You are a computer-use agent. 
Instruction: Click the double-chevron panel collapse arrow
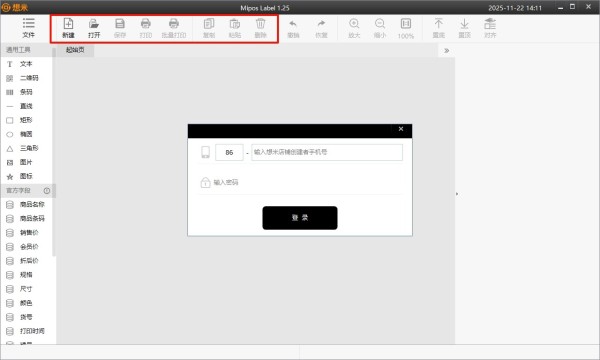[x=446, y=50]
